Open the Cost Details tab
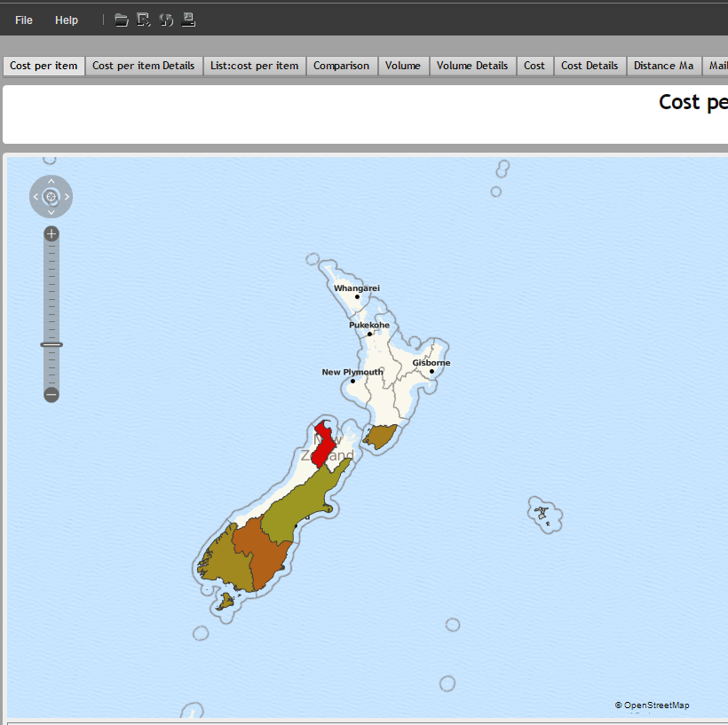The image size is (728, 725). [589, 65]
